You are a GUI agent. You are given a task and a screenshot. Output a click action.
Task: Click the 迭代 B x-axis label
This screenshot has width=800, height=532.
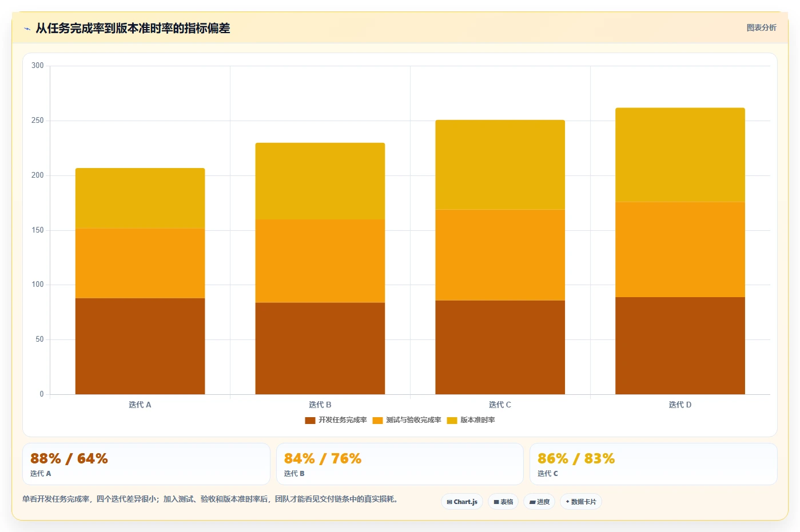(320, 405)
